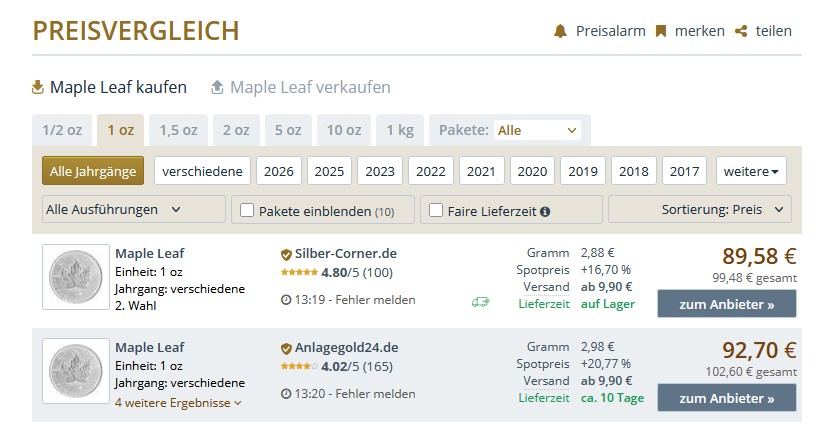This screenshot has width=822, height=431.
Task: Expand 4 weitere Ergebnisse
Action: click(x=178, y=403)
